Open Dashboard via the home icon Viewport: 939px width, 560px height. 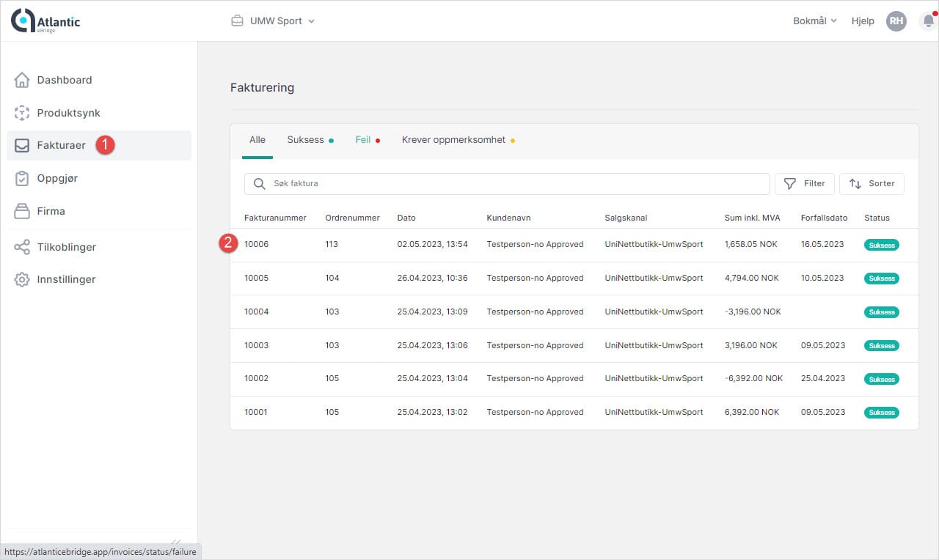[22, 80]
